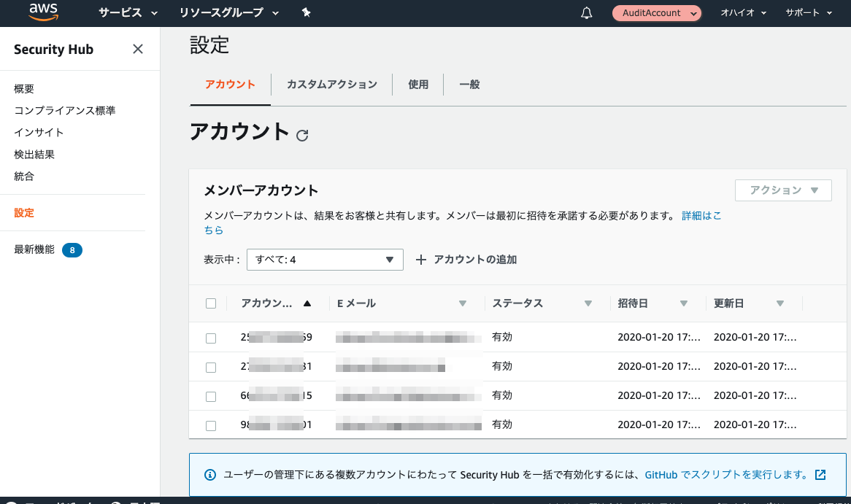This screenshot has width=851, height=504.
Task: Check the row for account ending 59
Action: pos(211,338)
